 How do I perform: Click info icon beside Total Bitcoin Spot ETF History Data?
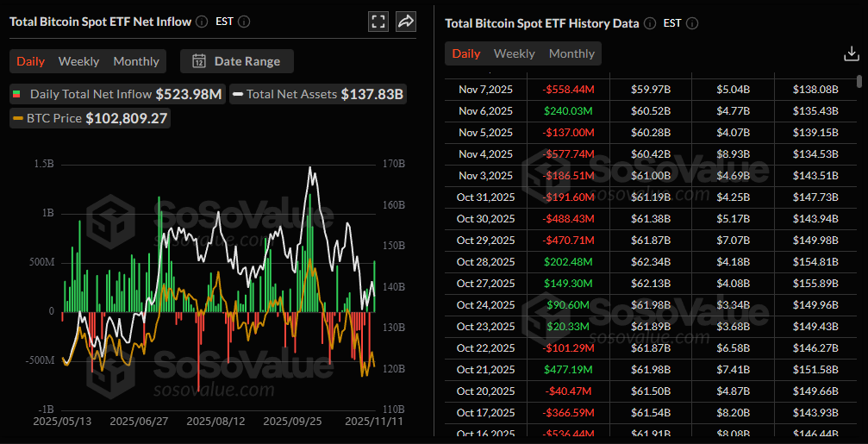click(650, 23)
